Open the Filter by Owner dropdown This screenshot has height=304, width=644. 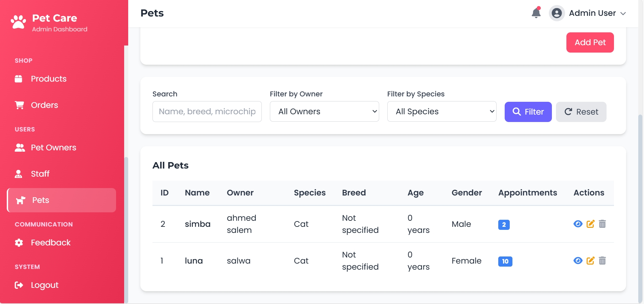pyautogui.click(x=324, y=112)
